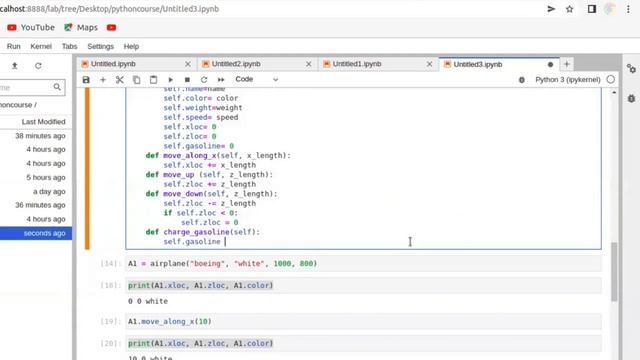Switch to the Untitled.ipynb tab
Screen dimensions: 640x360
tap(136, 64)
